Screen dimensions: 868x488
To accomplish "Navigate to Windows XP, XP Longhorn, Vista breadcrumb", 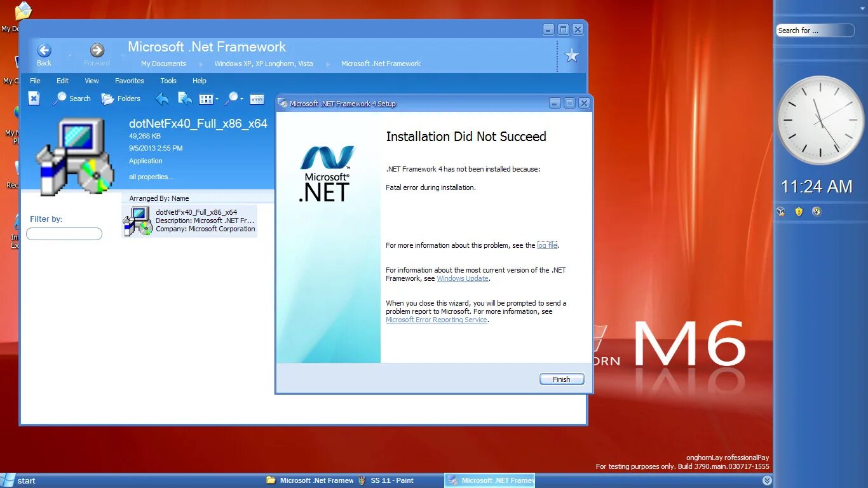I will pos(264,64).
